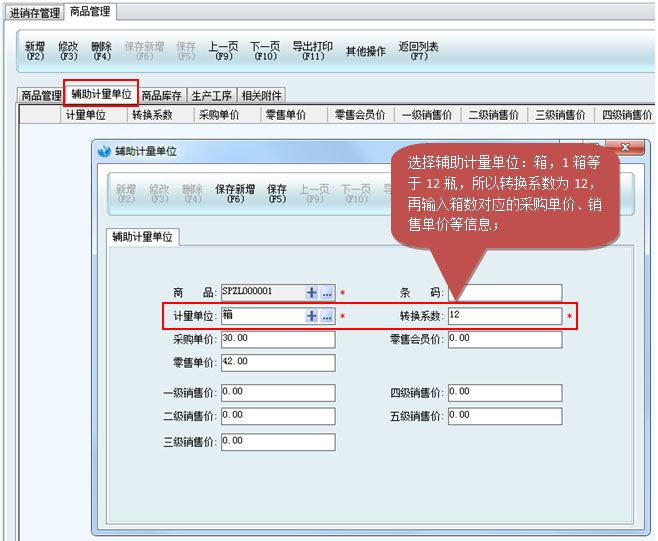Open the 进销存管理 top tab

click(34, 13)
